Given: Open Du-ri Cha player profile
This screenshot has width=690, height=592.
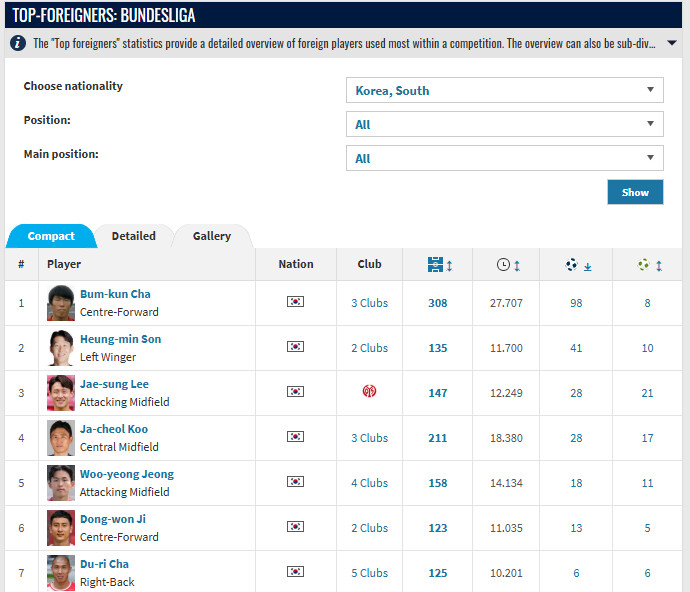Looking at the screenshot, I should click(x=104, y=564).
